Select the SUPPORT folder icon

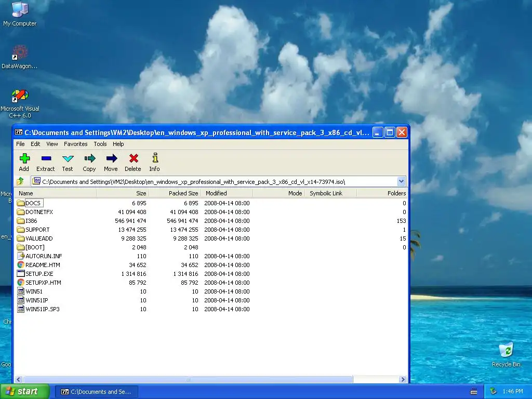21,229
